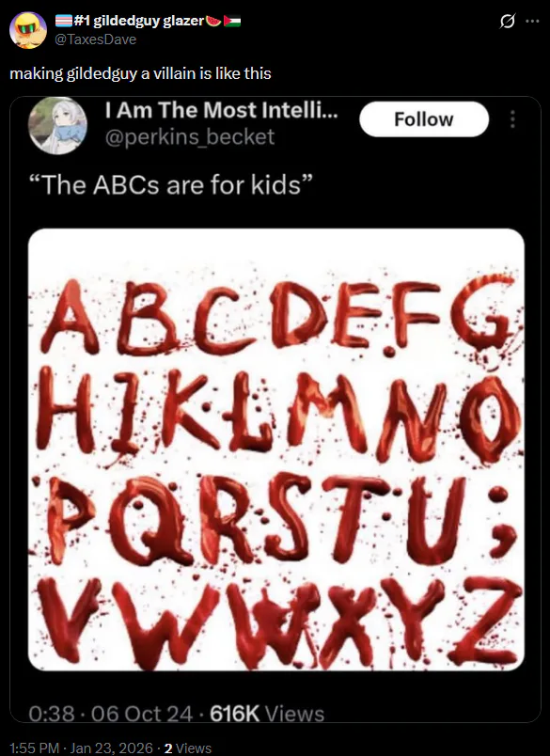Viewport: 550px width, 756px height.
Task: Click the @TaxesDave handle
Action: click(x=96, y=39)
